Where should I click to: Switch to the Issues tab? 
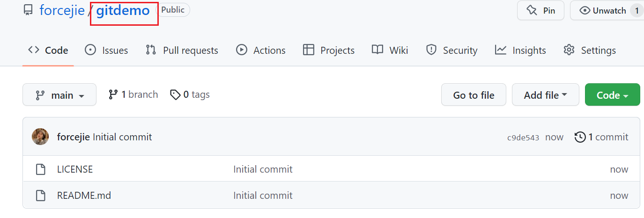(x=107, y=50)
